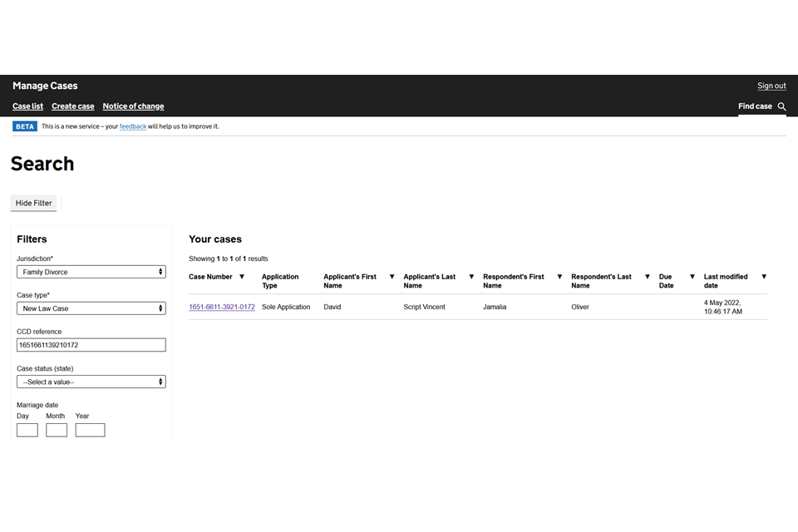Click the Applicant's First Name sort arrow

[x=391, y=277]
